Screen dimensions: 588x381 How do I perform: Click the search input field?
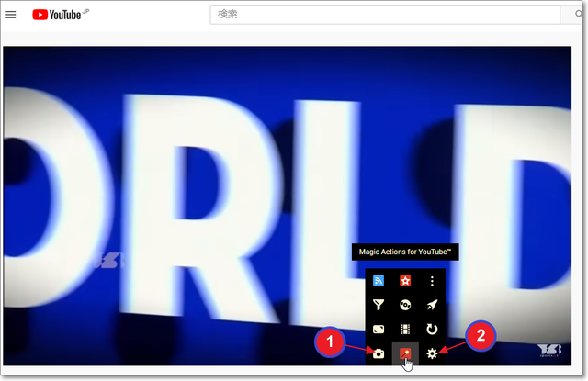[381, 15]
